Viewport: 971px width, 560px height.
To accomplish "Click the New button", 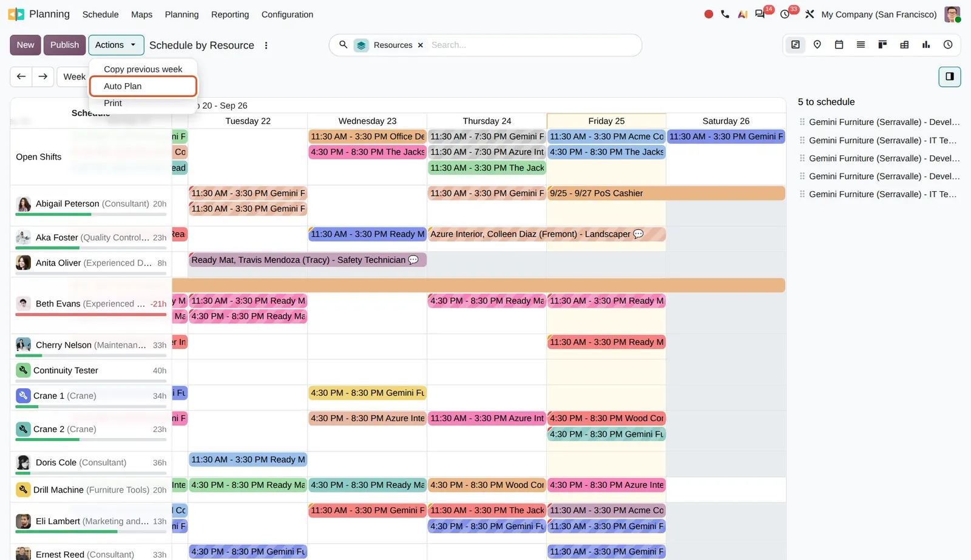I will pos(25,45).
